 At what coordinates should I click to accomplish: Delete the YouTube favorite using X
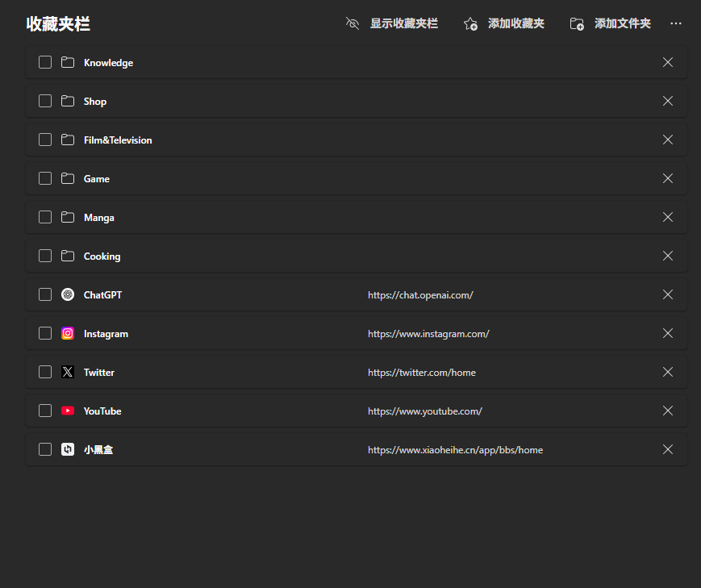[x=668, y=411]
